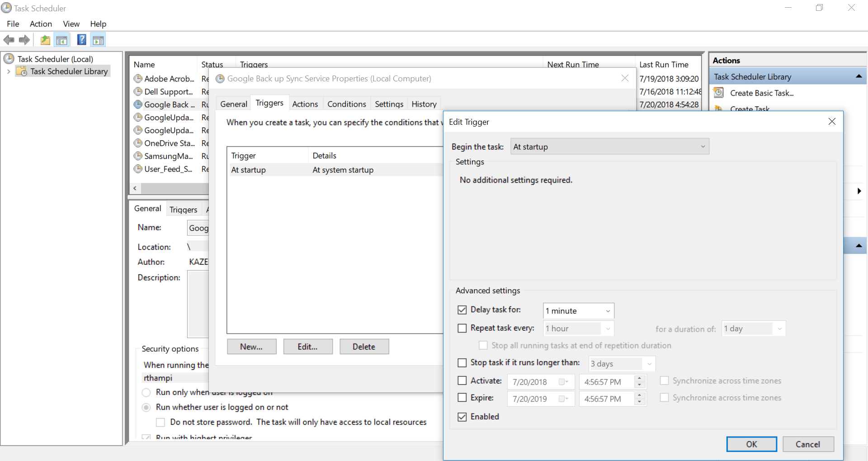Uncheck the Delay task for checkbox
This screenshot has height=461, width=868.
(462, 310)
